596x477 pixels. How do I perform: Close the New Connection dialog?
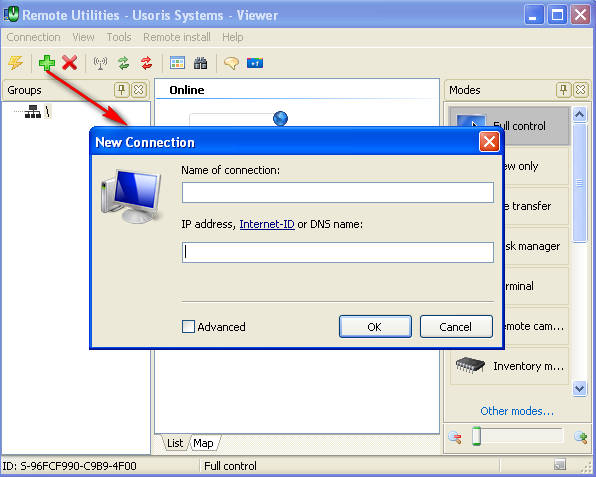click(x=489, y=142)
